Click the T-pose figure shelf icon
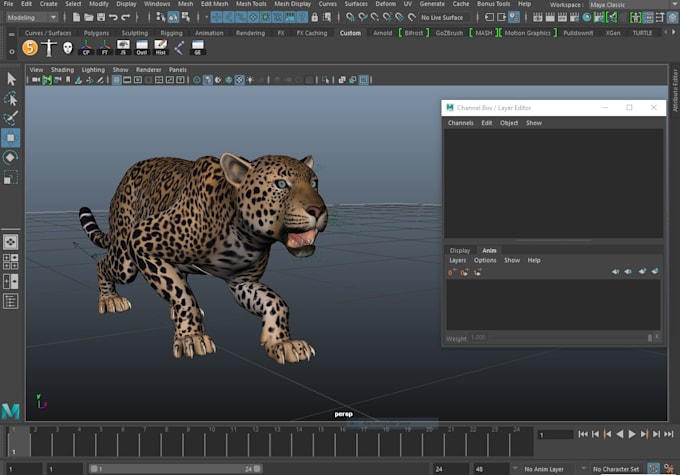680x475 pixels. (x=49, y=47)
